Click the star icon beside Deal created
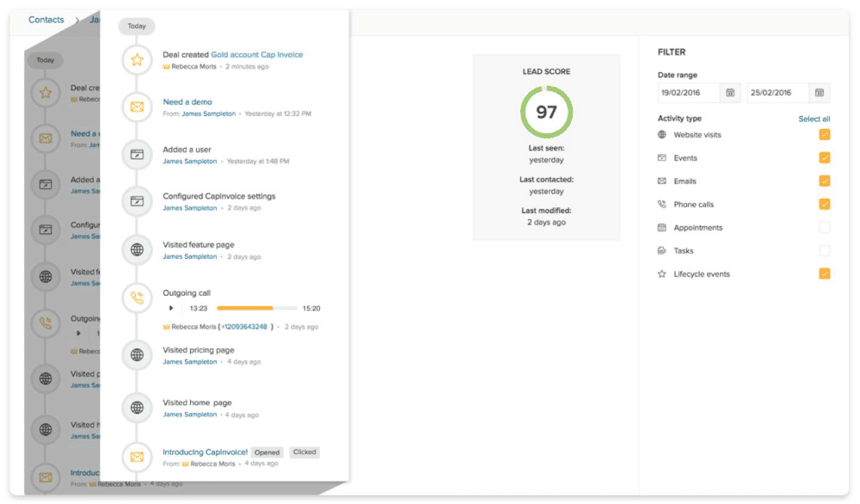Screen dimensions: 860x504 (x=136, y=60)
